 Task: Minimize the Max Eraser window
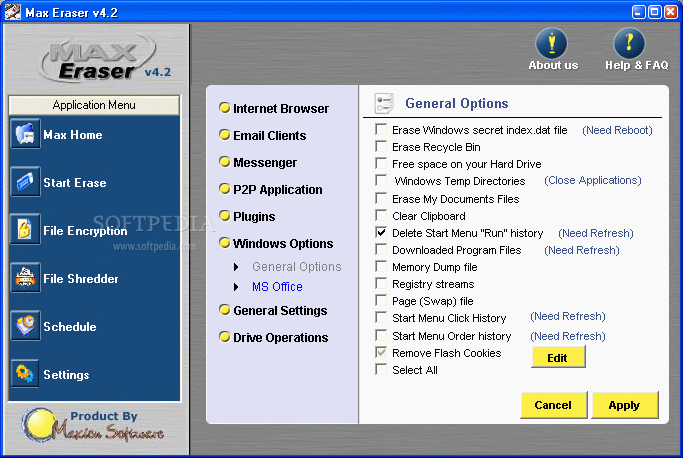[639, 12]
